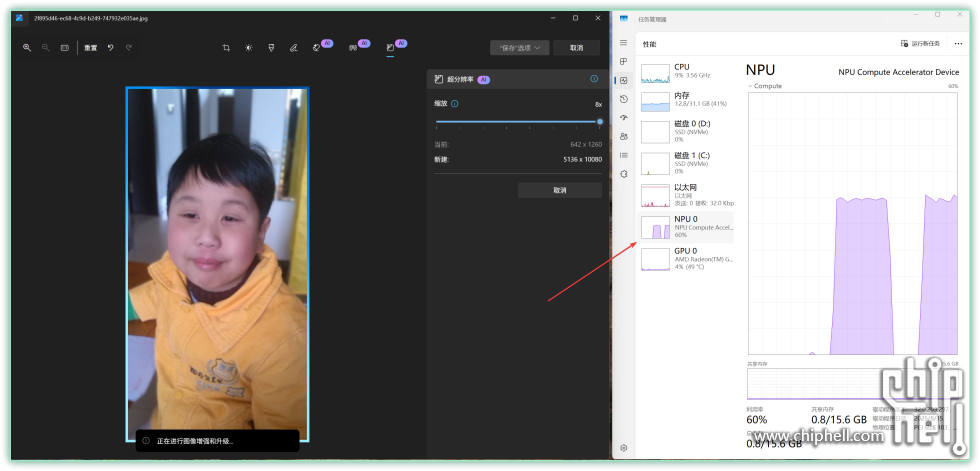980x471 pixels.
Task: Open the brightness adjustment tool
Action: tap(249, 47)
